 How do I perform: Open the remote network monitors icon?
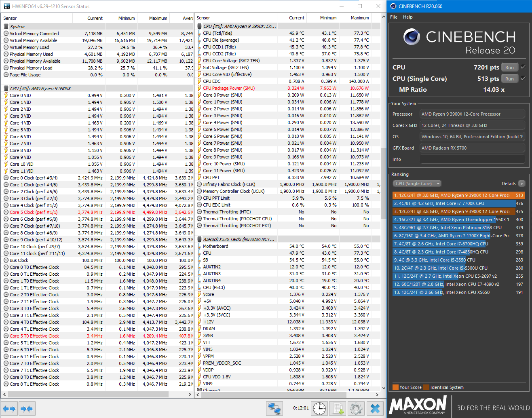point(274,408)
